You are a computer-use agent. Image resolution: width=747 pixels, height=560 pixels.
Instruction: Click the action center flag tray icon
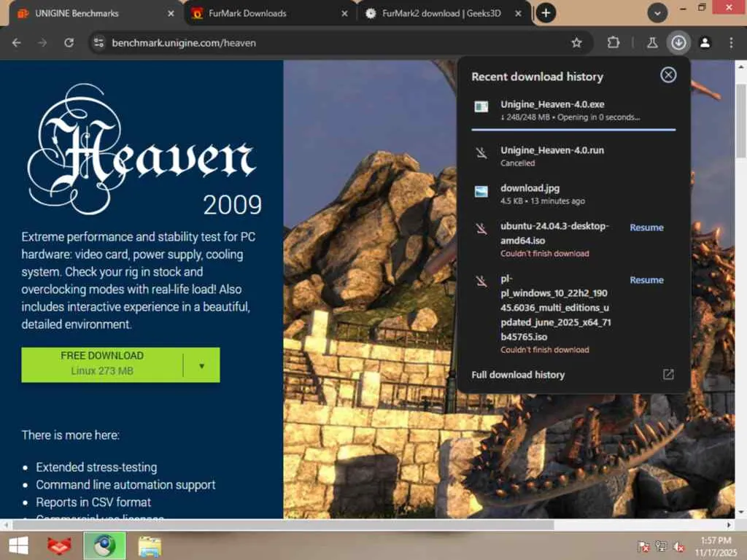point(643,546)
